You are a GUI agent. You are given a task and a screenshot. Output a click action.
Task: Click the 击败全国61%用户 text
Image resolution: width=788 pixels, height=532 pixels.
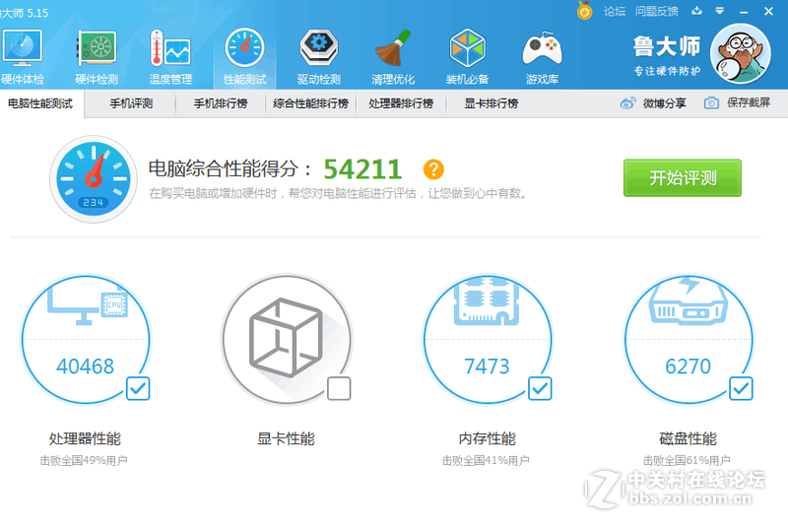687,460
